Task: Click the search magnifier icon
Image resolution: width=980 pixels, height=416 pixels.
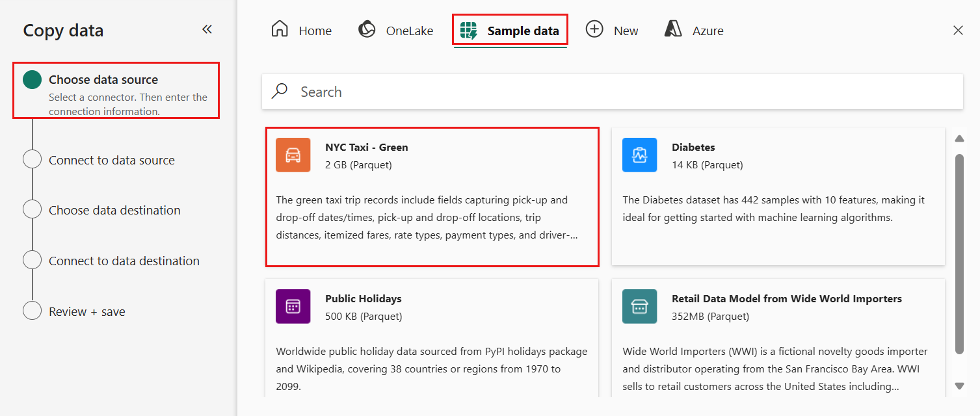Action: [x=280, y=91]
